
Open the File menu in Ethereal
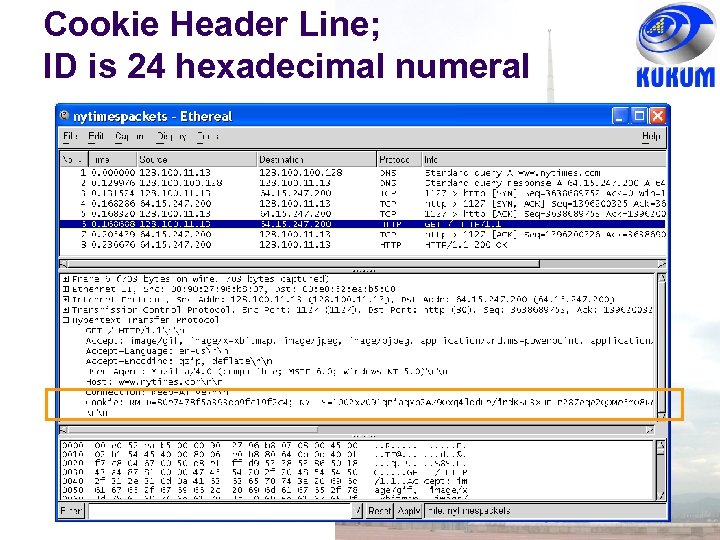tap(70, 136)
